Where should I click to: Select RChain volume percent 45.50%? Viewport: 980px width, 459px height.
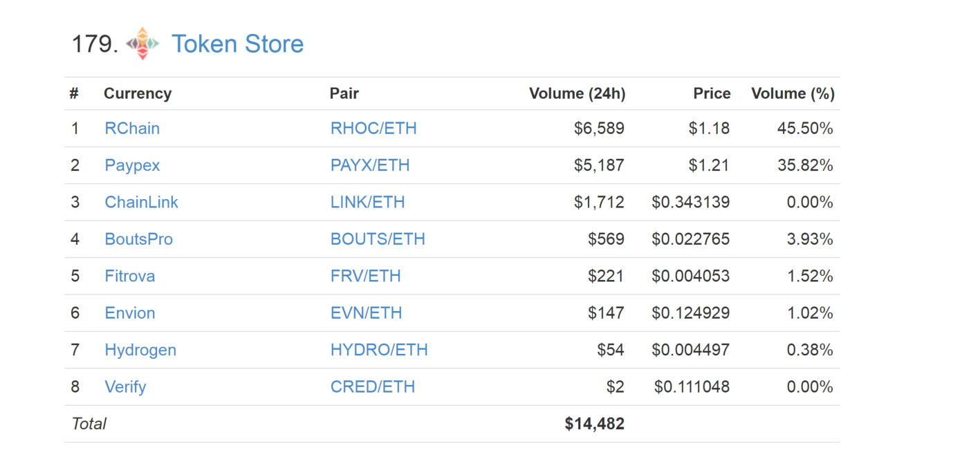pyautogui.click(x=806, y=129)
